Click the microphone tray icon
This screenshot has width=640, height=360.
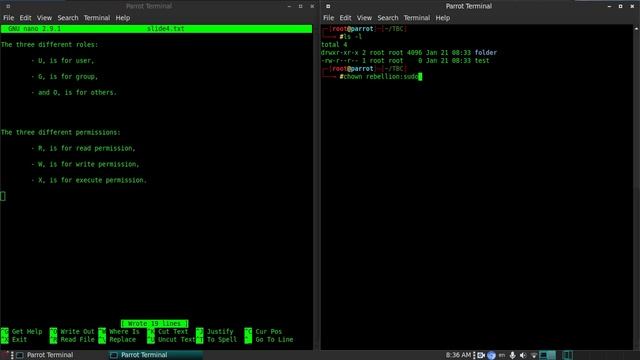tap(513, 356)
